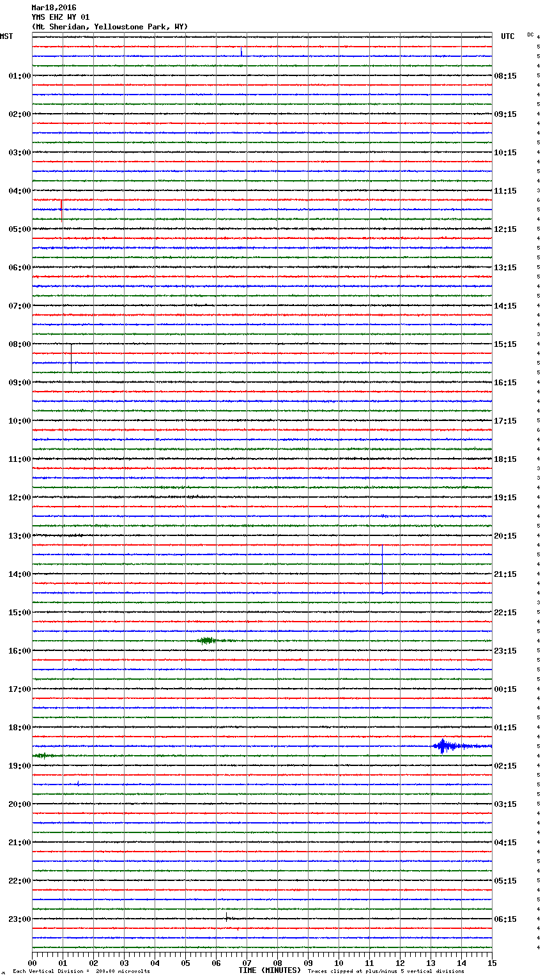The image size is (543, 980).
Task: Click the 00 minute tick label
Action: pyautogui.click(x=32, y=963)
